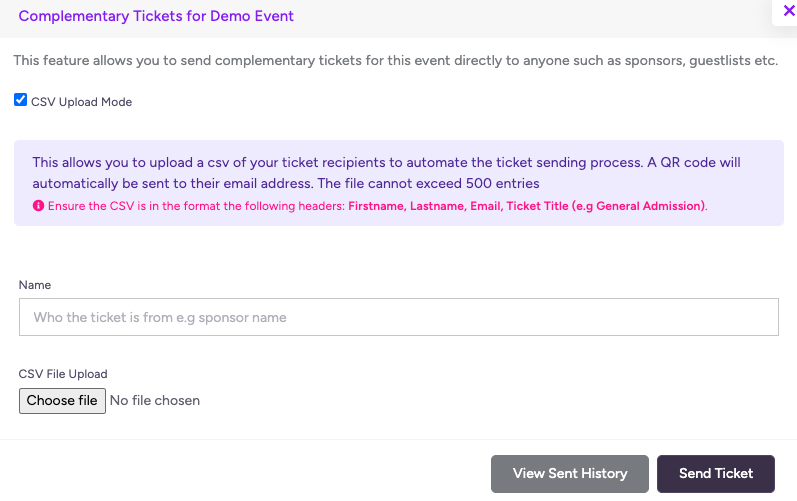Click the General Admission example text
797x501 pixels.
(650, 206)
